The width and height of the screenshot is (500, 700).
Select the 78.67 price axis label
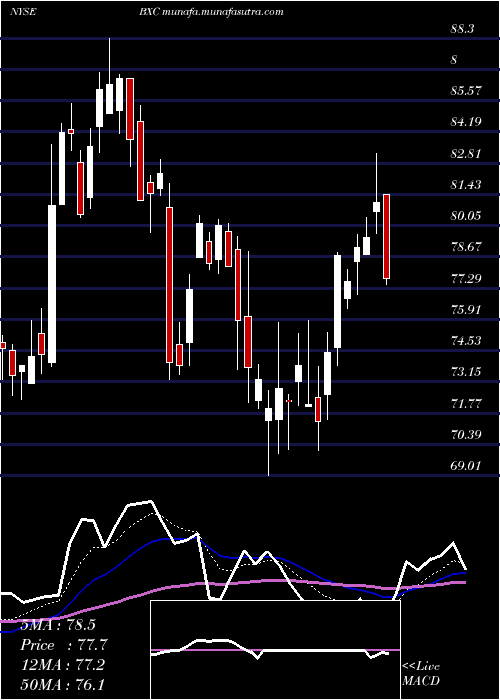(466, 246)
